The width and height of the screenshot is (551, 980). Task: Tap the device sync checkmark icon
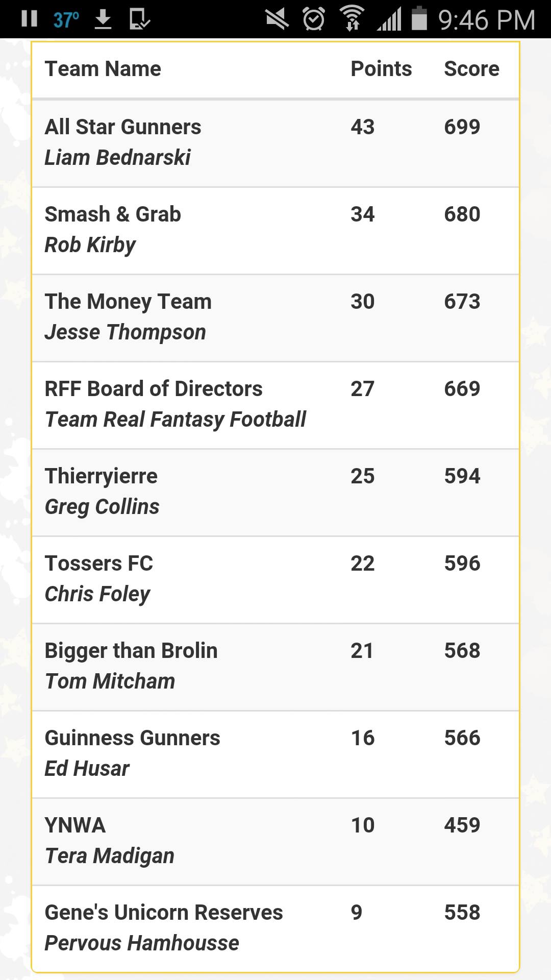pos(139,19)
